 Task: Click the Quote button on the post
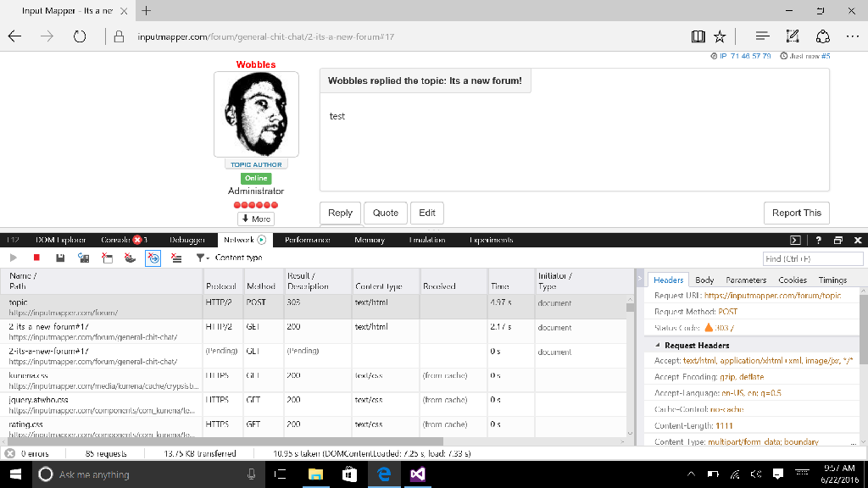[x=385, y=213]
